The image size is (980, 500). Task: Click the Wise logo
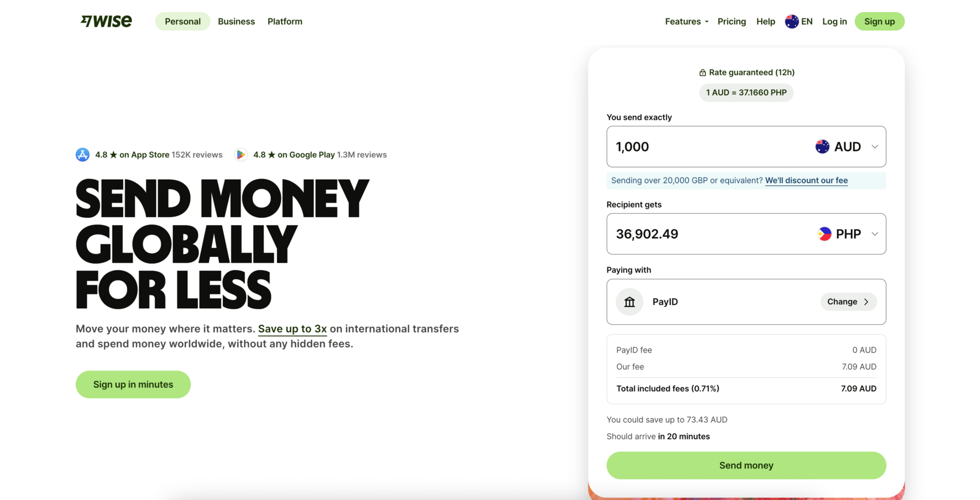tap(106, 21)
